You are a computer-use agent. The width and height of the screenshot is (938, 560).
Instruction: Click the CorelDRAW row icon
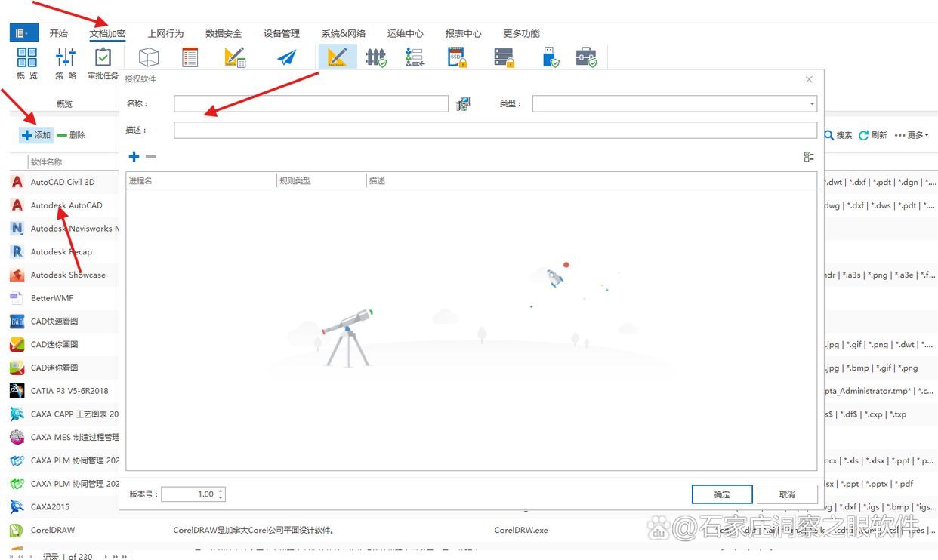coord(17,530)
